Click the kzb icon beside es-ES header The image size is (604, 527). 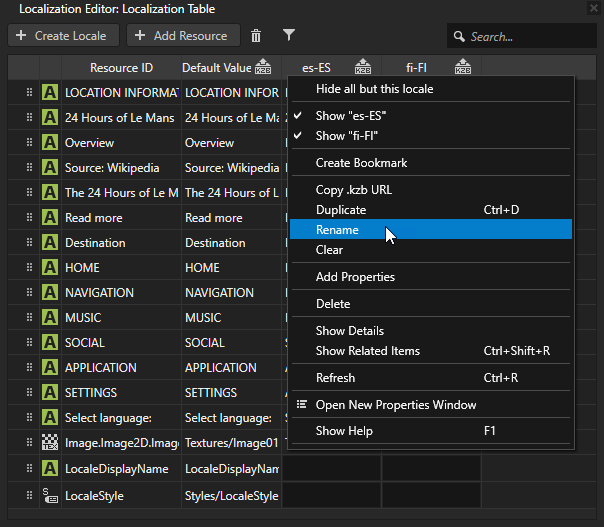[x=363, y=68]
